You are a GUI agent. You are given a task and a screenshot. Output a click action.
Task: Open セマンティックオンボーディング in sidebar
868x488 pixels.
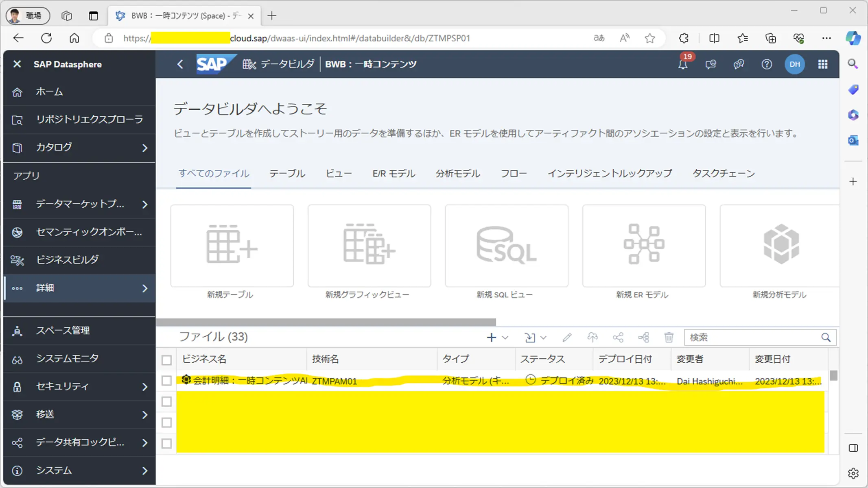point(79,232)
